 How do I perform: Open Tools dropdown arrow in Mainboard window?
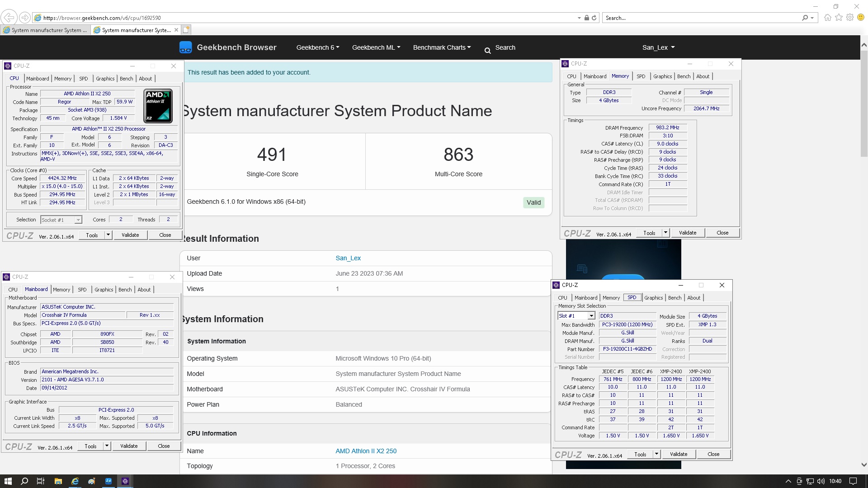tap(107, 446)
